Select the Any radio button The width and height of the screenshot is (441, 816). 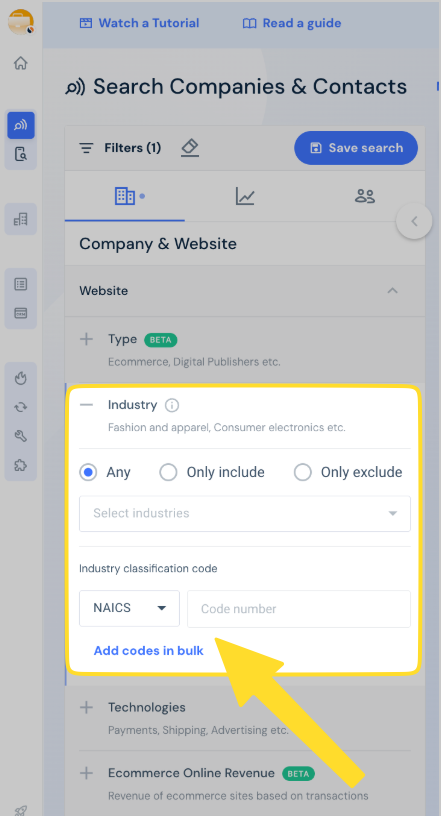pos(88,473)
